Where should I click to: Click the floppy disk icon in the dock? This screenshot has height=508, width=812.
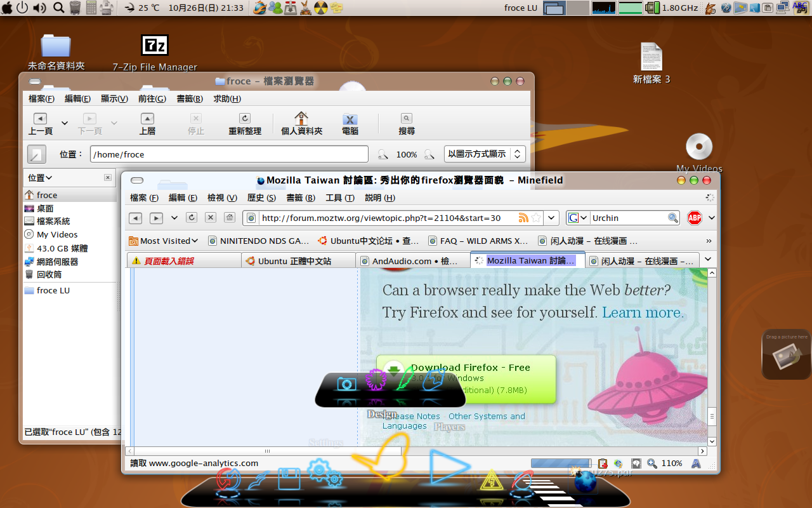tap(289, 478)
